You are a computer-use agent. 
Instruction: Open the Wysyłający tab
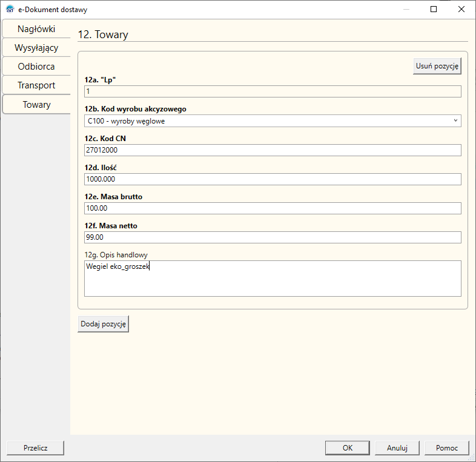[36, 48]
